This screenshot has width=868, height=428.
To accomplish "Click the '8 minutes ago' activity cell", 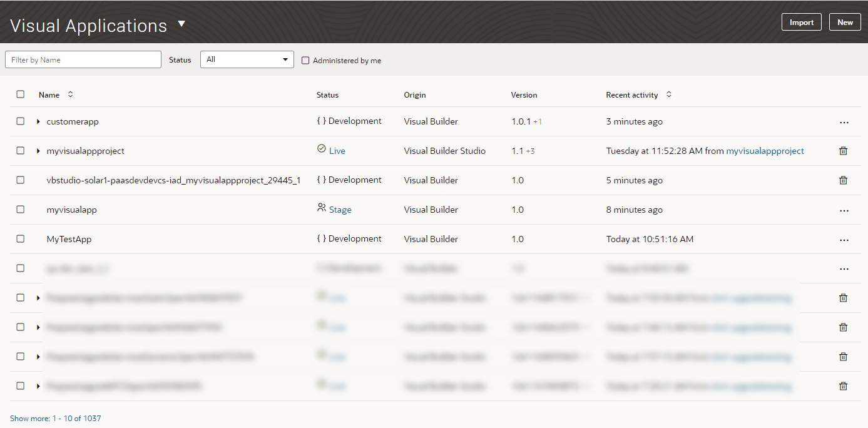I will click(635, 210).
